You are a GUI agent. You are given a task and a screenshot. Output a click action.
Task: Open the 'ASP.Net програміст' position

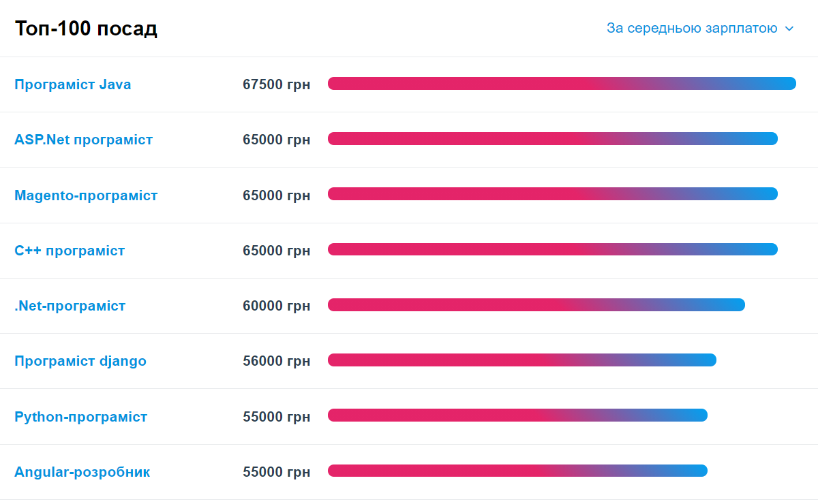(84, 140)
